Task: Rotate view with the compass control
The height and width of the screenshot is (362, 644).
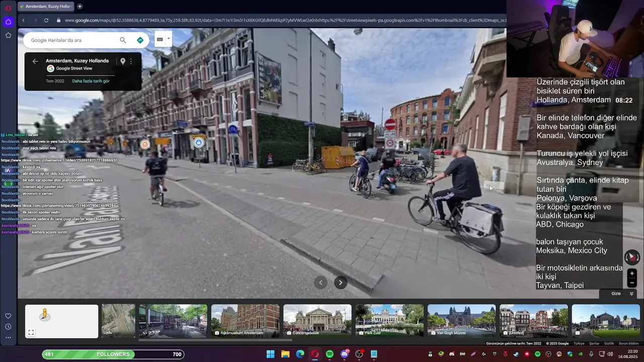Action: (632, 257)
